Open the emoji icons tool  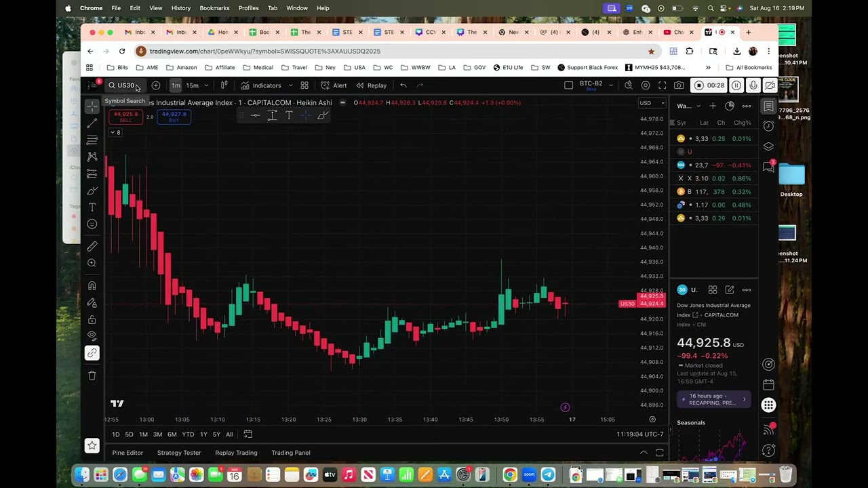[x=92, y=224]
